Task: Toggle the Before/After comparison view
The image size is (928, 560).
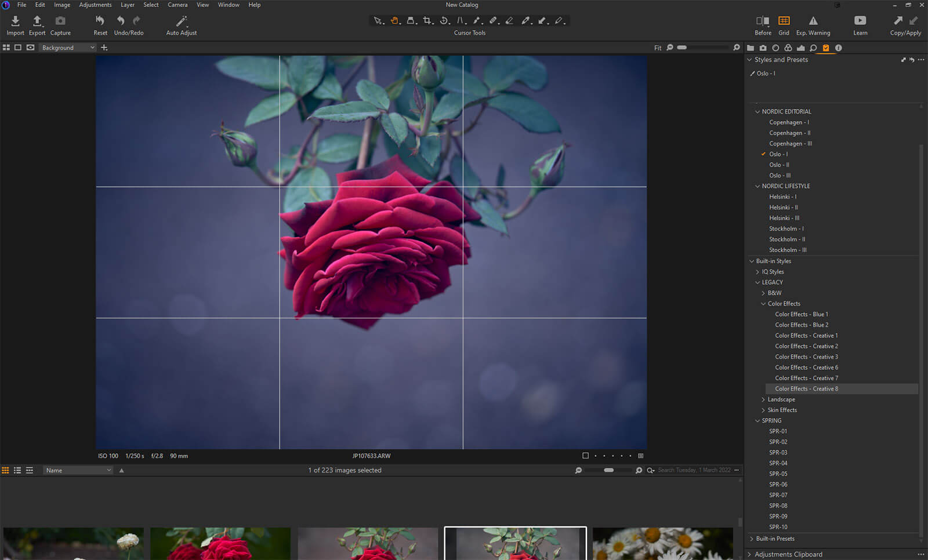Action: (763, 21)
